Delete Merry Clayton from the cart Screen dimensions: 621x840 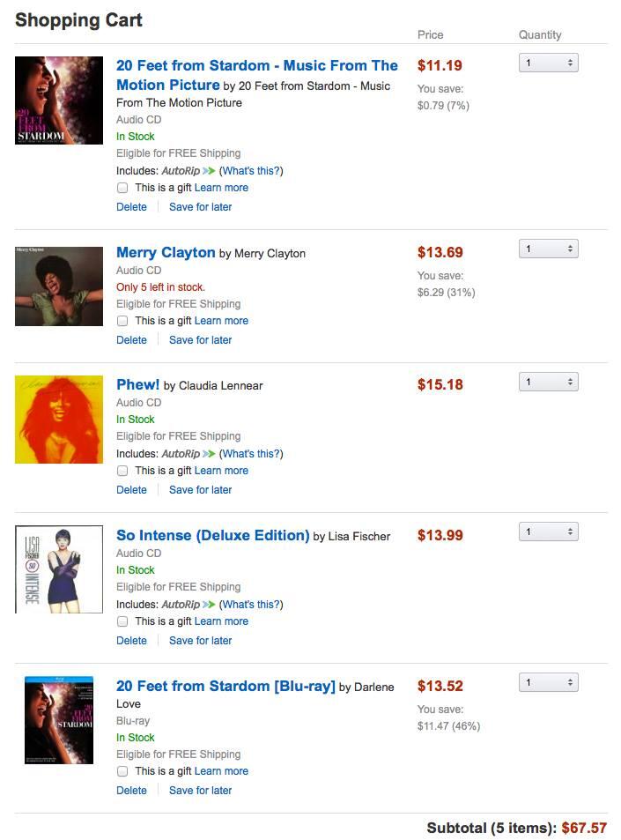pyautogui.click(x=131, y=340)
